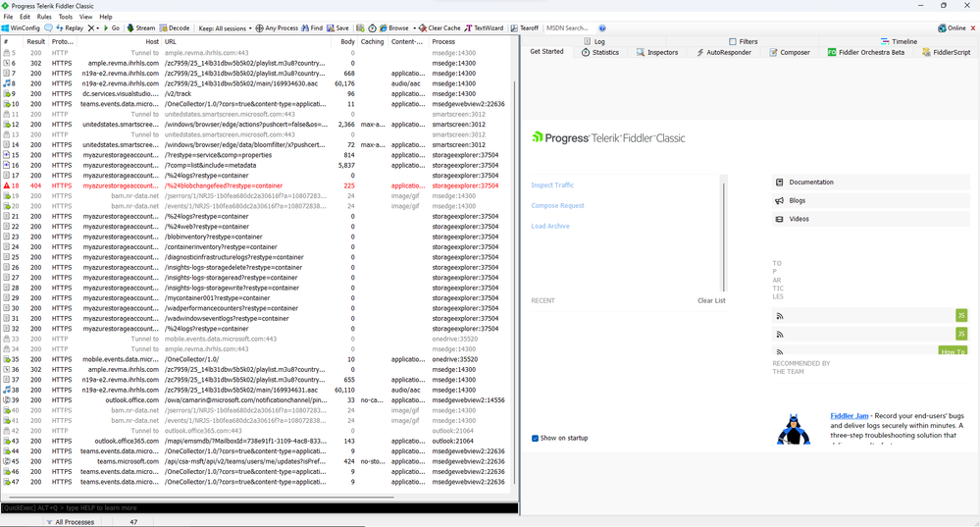Open the Remove sessions X dropdown
Image resolution: width=980 pixels, height=527 pixels.
click(93, 28)
